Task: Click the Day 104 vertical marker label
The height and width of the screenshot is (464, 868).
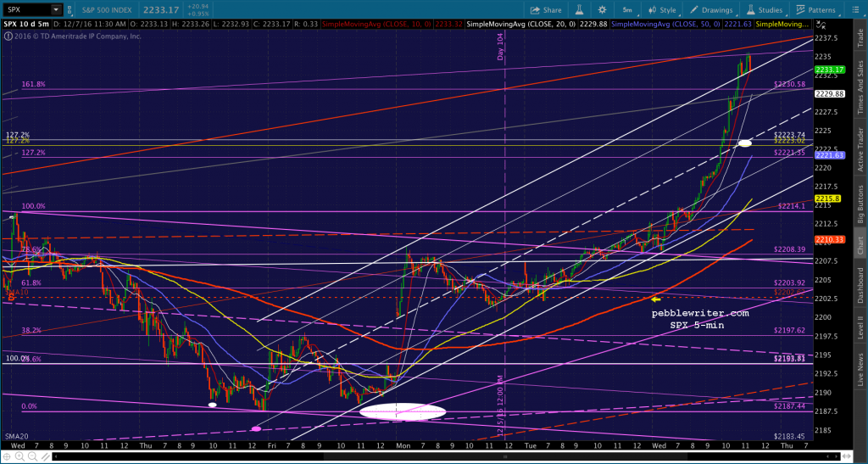Action: tap(500, 47)
